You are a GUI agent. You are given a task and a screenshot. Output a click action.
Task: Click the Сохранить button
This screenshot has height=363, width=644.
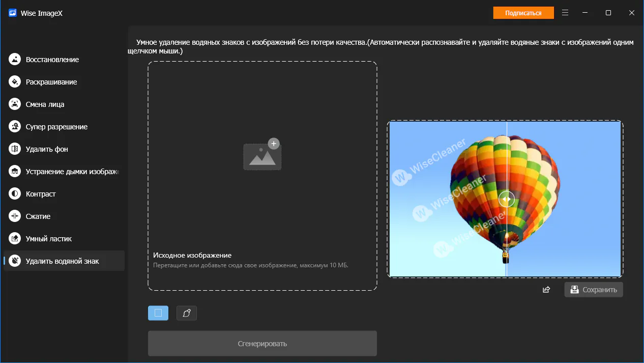pos(594,290)
